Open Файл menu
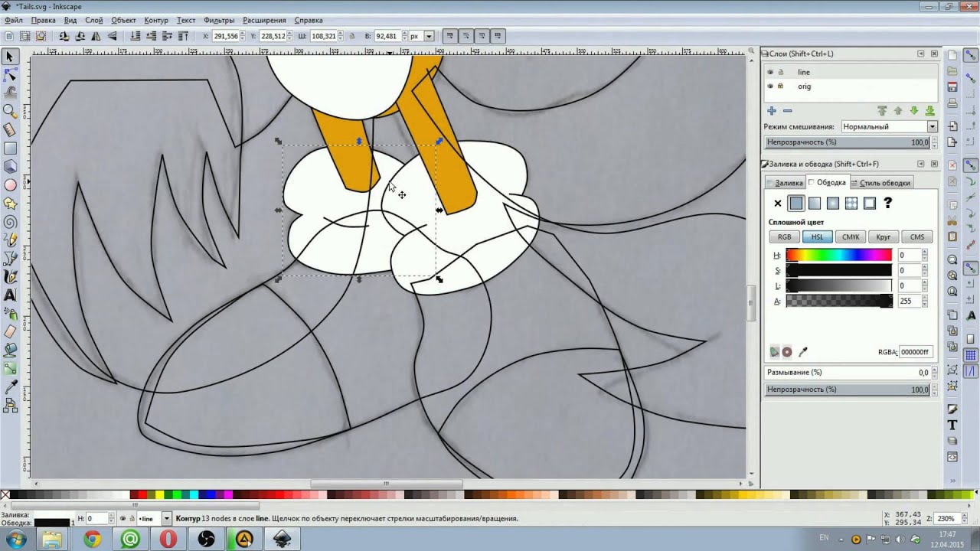Image resolution: width=980 pixels, height=551 pixels. click(x=13, y=20)
